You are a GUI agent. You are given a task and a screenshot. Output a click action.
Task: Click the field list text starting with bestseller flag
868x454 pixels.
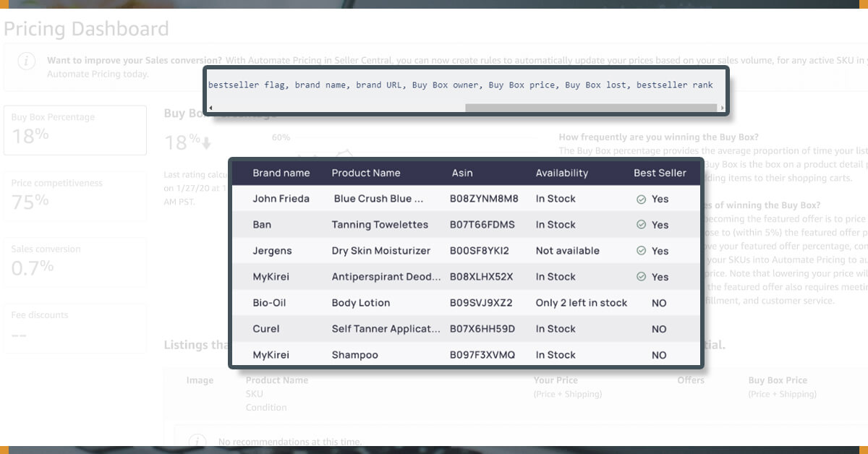(461, 85)
